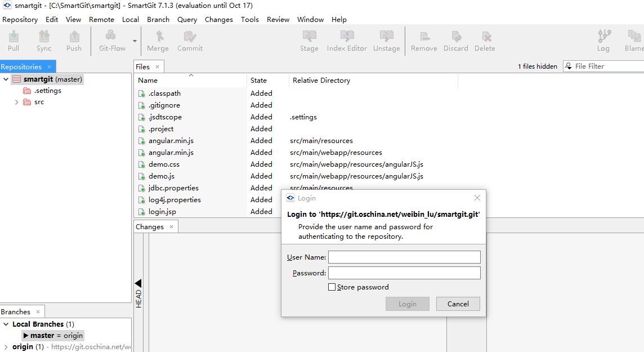Click the Password input field
The height and width of the screenshot is (352, 644).
[404, 273]
